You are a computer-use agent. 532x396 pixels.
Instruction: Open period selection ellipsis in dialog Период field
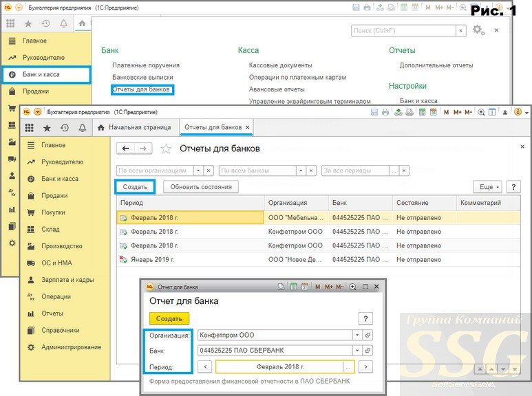pyautogui.click(x=348, y=367)
